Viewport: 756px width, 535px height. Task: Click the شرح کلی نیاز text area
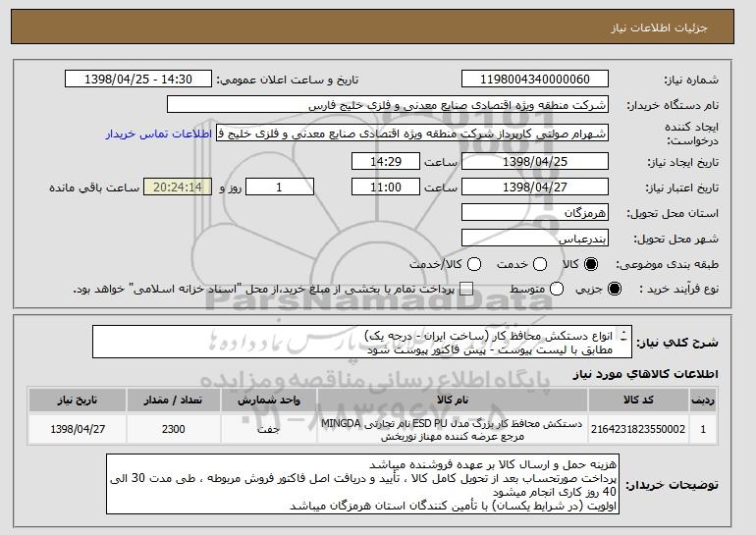click(362, 342)
